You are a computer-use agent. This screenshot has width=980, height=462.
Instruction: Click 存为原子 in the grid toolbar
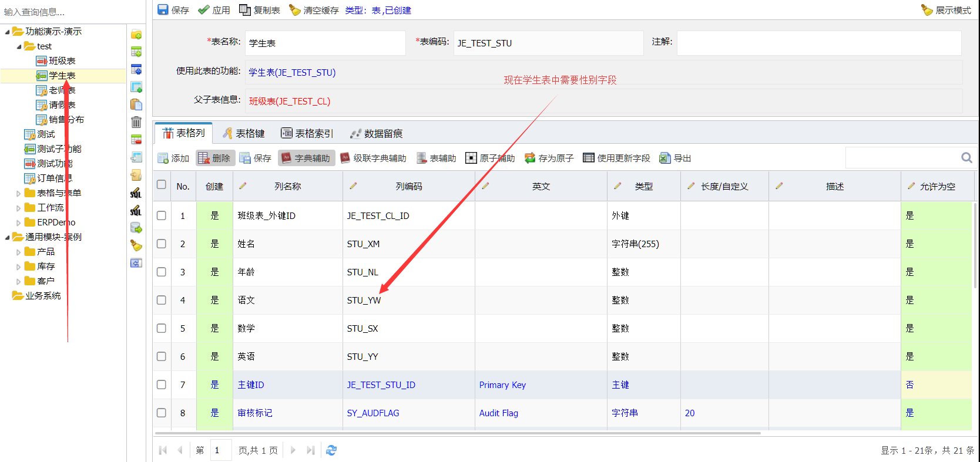(549, 158)
